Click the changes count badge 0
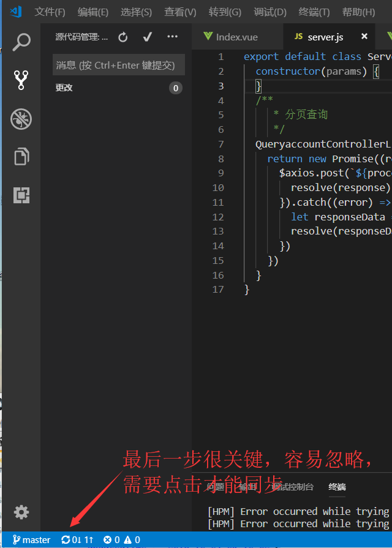The image size is (392, 548). 176,88
